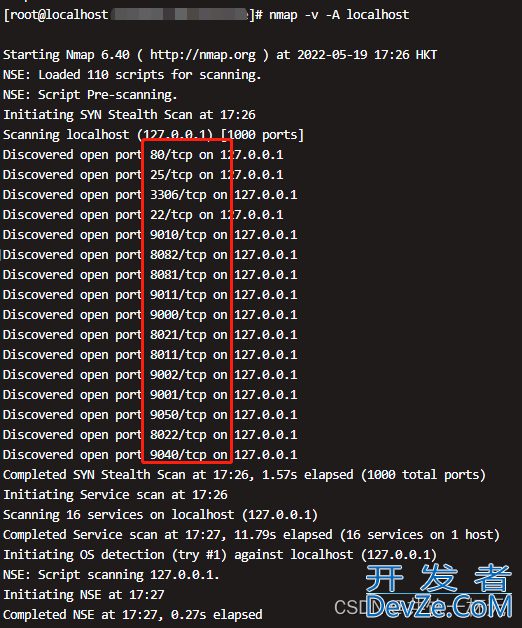Click the line 'Initiating NSE at 17:27'
The width and height of the screenshot is (522, 628).
pos(84,595)
